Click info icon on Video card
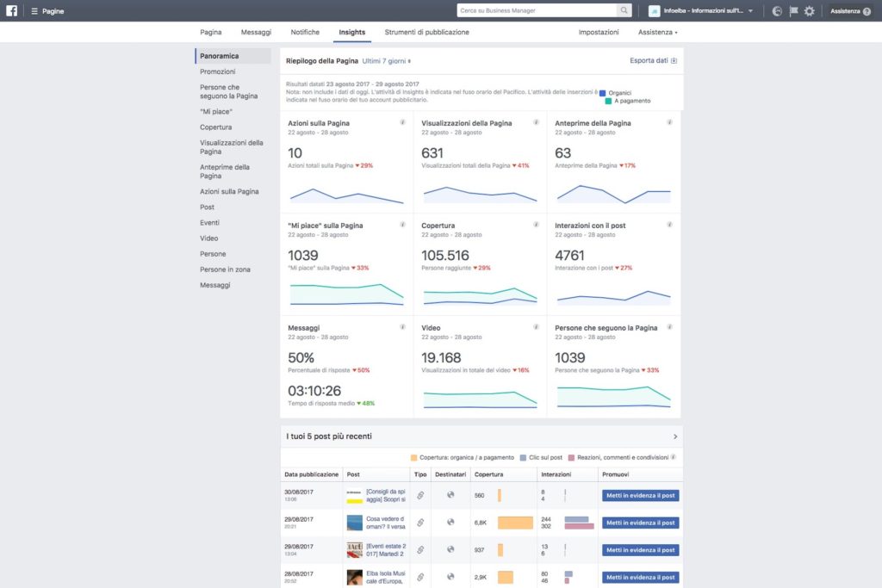This screenshot has width=882, height=588. click(x=536, y=327)
